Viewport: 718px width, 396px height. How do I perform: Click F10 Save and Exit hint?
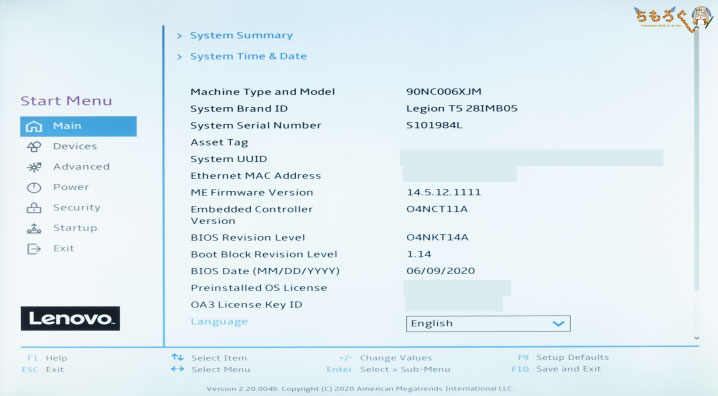tap(556, 369)
